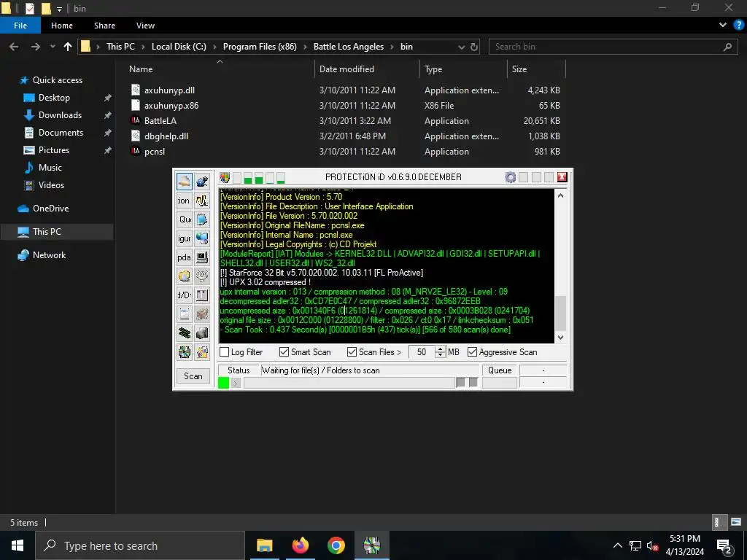Open Downloads in Quick access

(x=60, y=115)
